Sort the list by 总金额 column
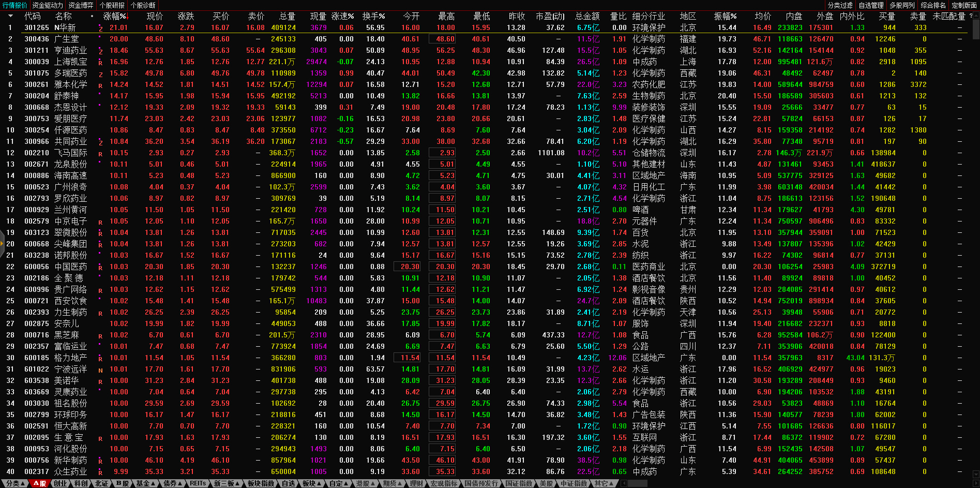The image size is (980, 488). [x=587, y=16]
